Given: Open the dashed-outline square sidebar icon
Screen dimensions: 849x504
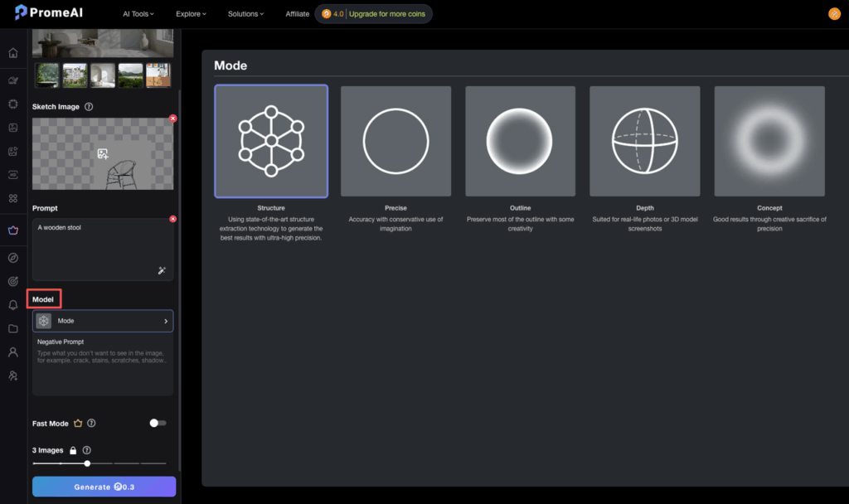Looking at the screenshot, I should point(13,104).
